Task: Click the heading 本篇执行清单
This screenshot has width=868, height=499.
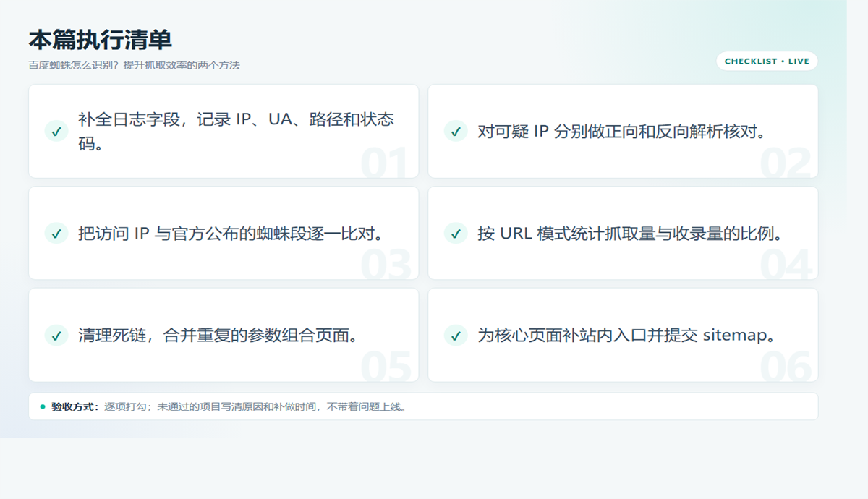Action: (x=100, y=39)
